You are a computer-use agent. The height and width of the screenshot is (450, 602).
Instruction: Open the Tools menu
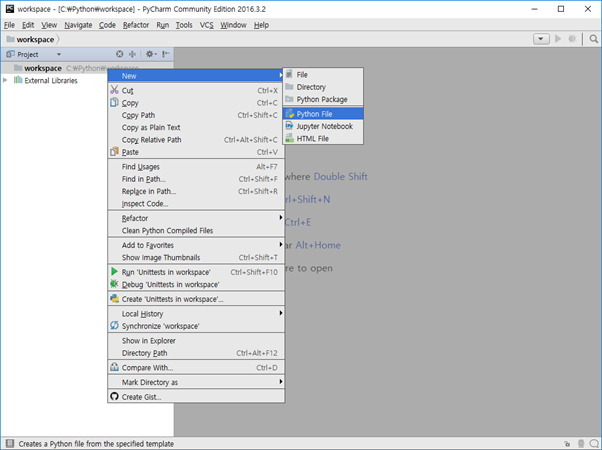184,25
